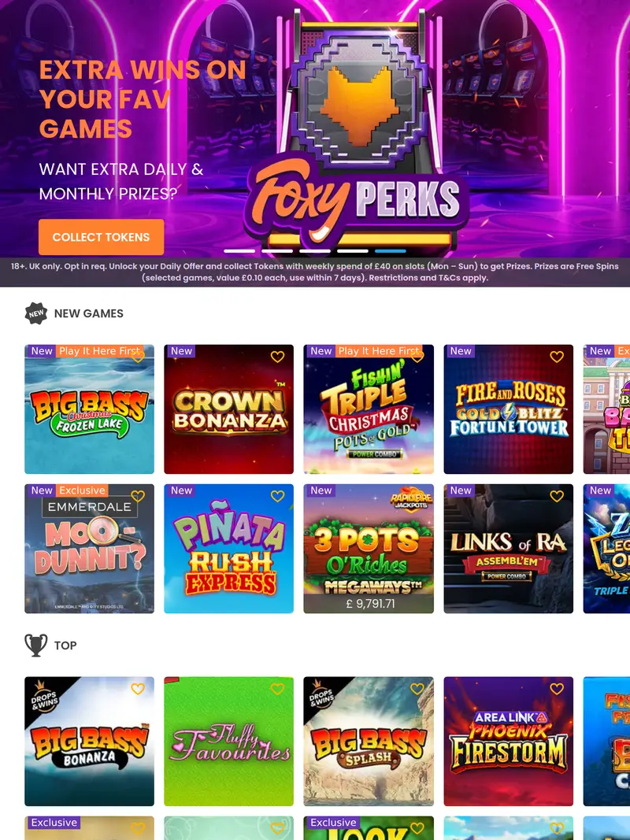Screen dimensions: 630x840
Task: Click the COLLECT TOKENS button
Action: (101, 237)
